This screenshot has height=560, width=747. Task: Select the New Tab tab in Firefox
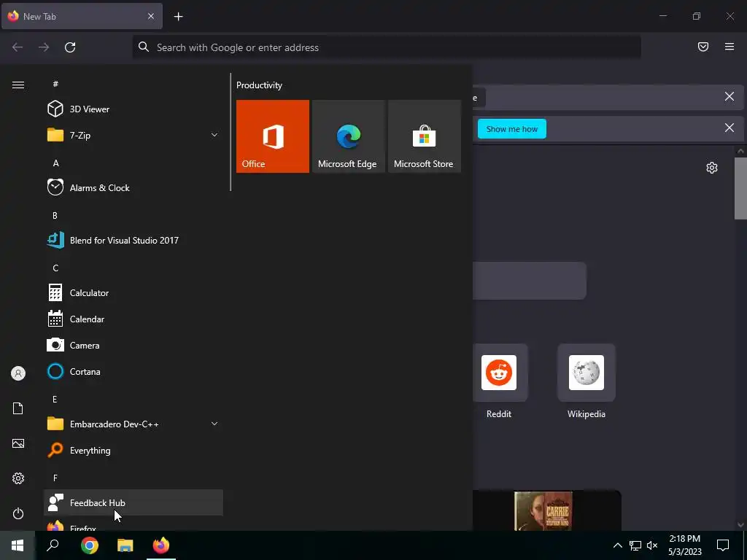tap(82, 16)
